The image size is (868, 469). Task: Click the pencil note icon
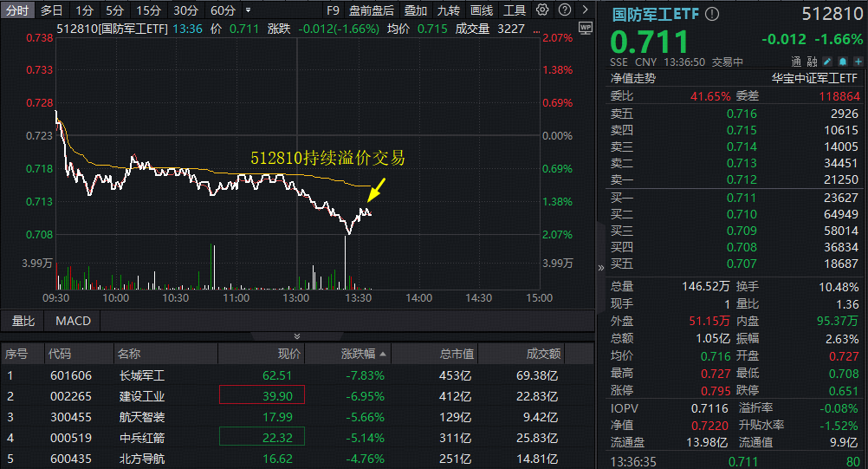826,62
